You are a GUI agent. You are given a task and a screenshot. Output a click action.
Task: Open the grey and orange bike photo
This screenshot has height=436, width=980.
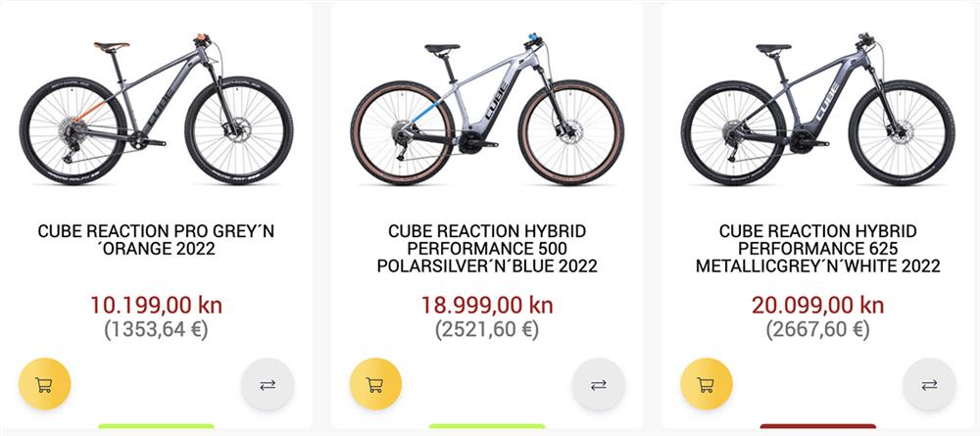pos(156,109)
